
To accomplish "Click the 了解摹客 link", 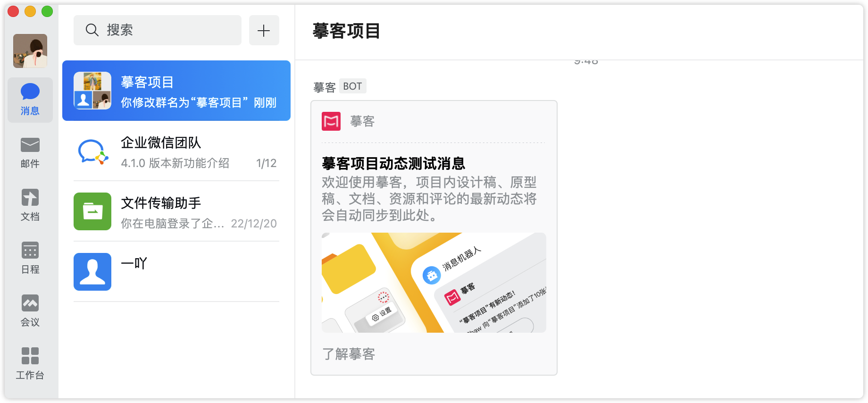I will (x=349, y=354).
